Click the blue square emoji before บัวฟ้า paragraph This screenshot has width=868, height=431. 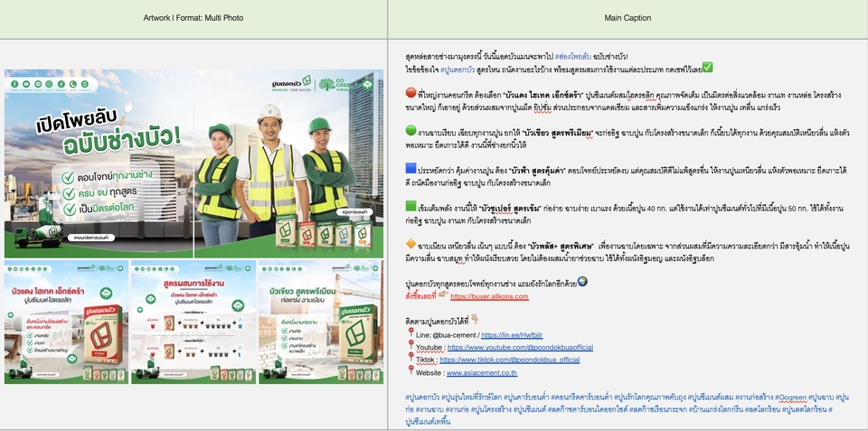coord(410,168)
